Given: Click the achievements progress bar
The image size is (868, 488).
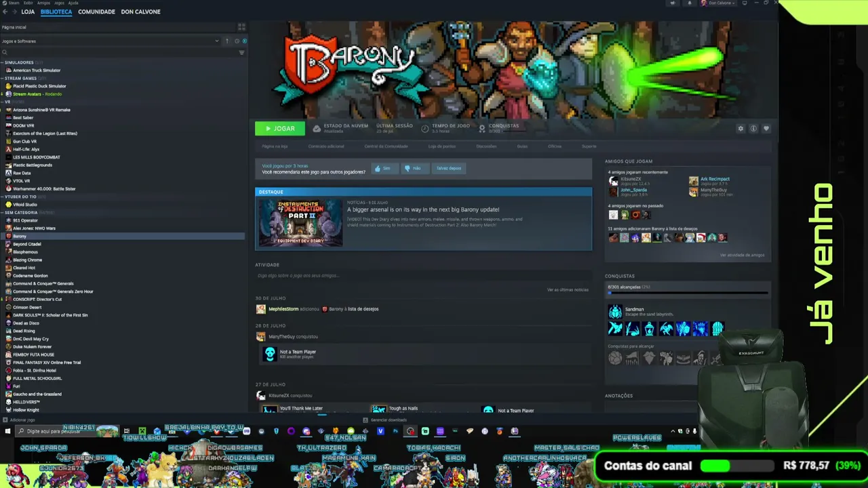Looking at the screenshot, I should (688, 293).
